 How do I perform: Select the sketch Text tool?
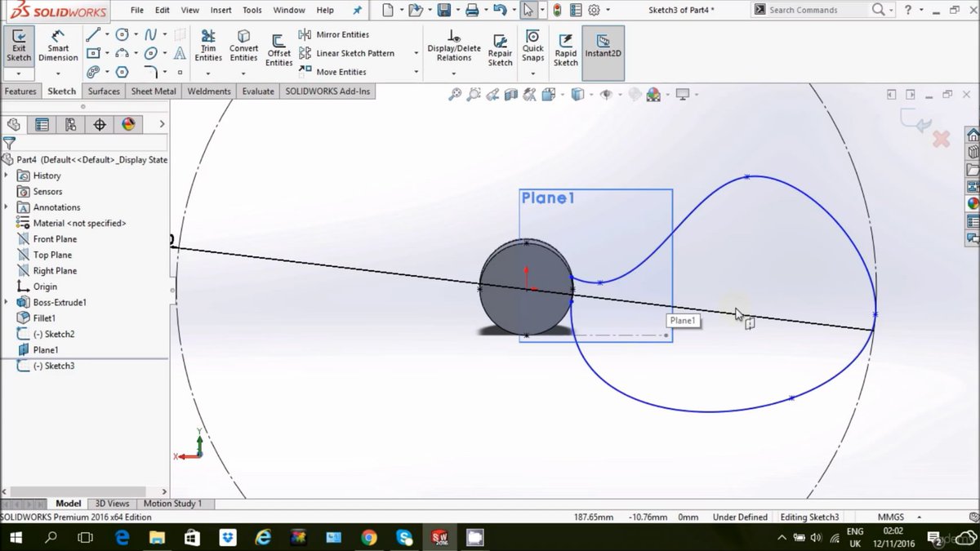pyautogui.click(x=180, y=53)
